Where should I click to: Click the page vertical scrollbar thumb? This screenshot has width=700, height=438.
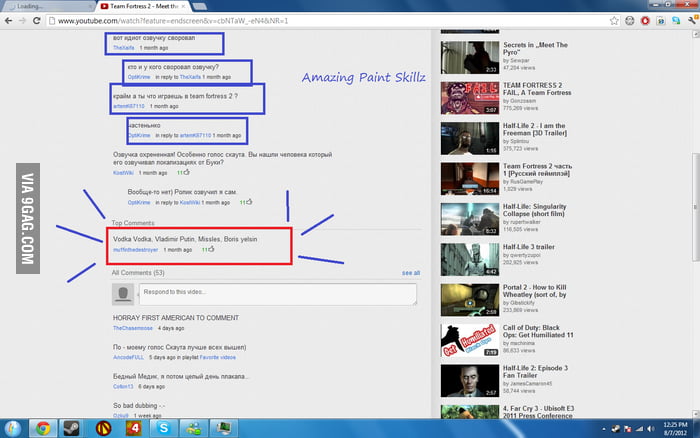point(696,207)
